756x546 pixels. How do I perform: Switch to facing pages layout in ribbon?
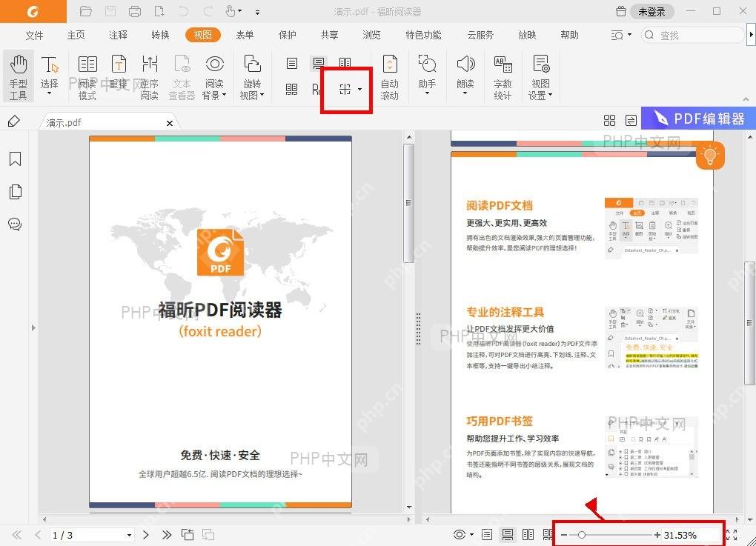(345, 63)
